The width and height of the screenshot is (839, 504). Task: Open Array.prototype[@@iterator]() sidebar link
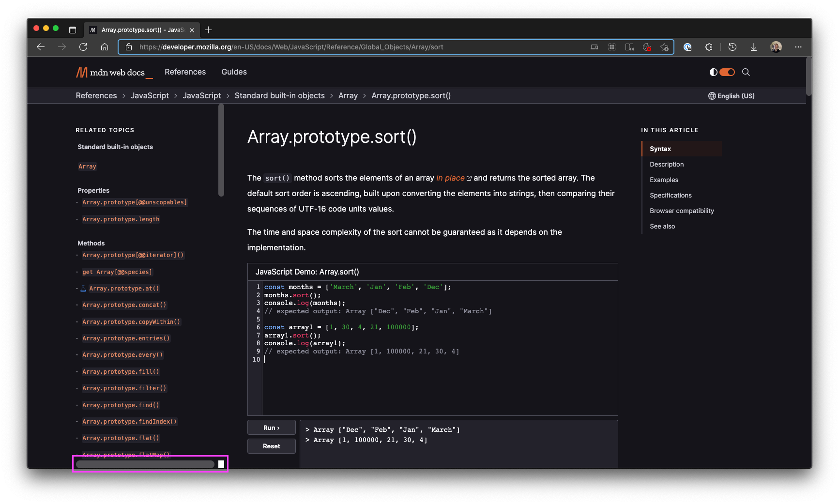(133, 255)
